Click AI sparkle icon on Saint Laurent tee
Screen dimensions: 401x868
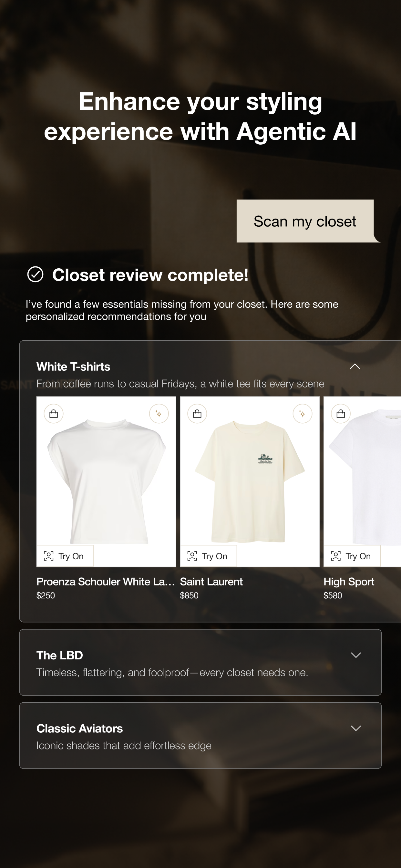coord(303,413)
